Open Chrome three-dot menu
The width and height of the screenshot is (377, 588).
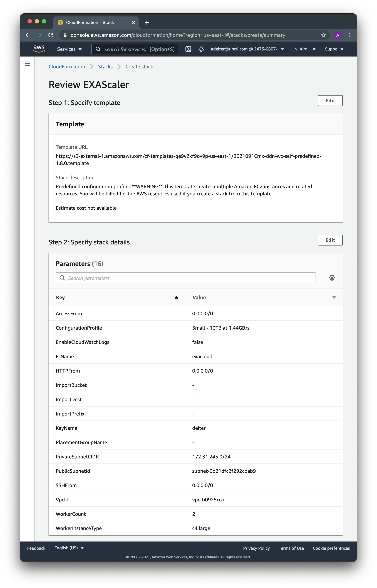[x=349, y=35]
